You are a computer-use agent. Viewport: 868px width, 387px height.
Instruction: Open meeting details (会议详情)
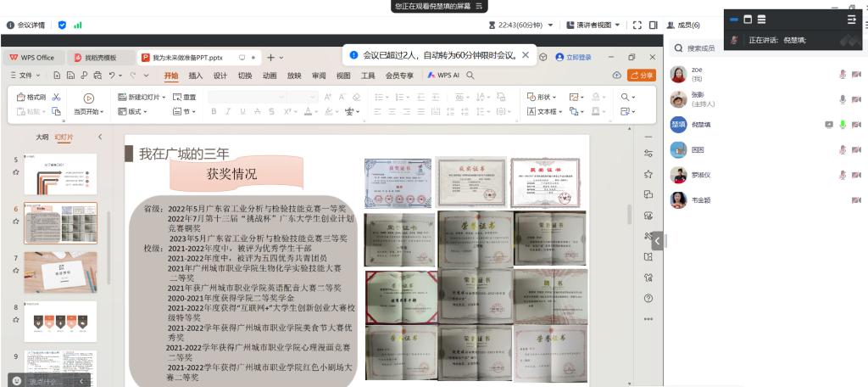point(25,25)
